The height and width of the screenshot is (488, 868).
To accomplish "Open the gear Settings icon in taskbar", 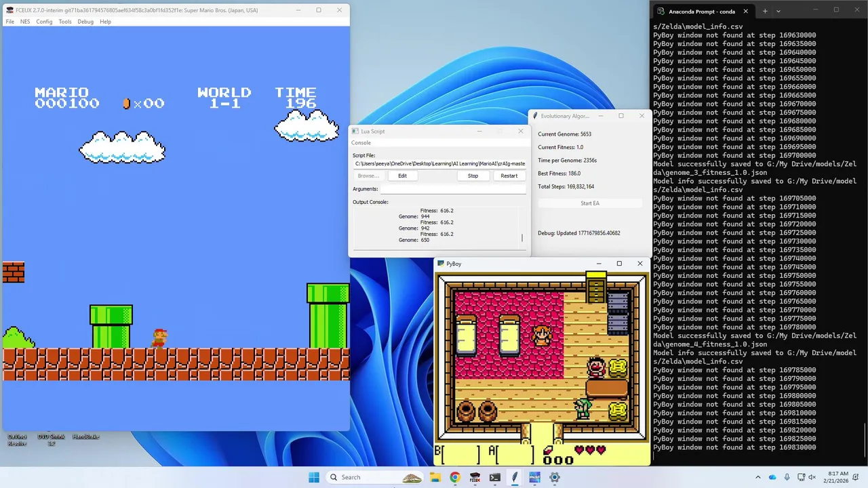I will coord(555,477).
